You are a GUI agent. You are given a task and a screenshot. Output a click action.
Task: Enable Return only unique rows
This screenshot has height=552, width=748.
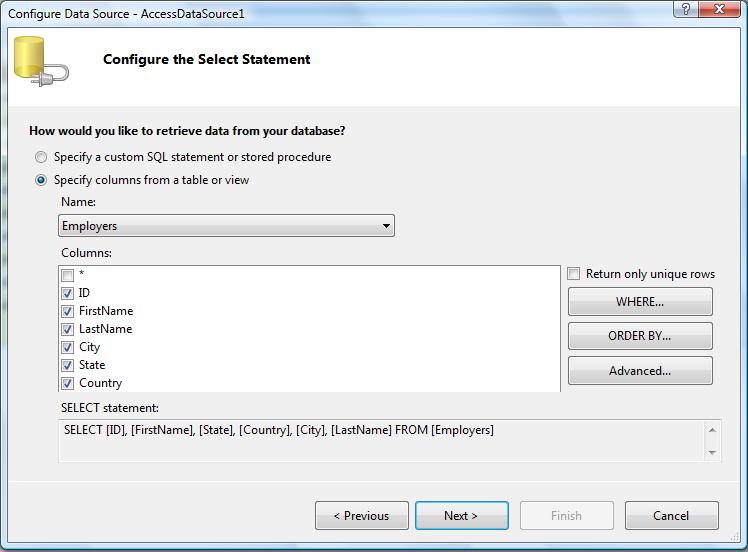coord(573,274)
